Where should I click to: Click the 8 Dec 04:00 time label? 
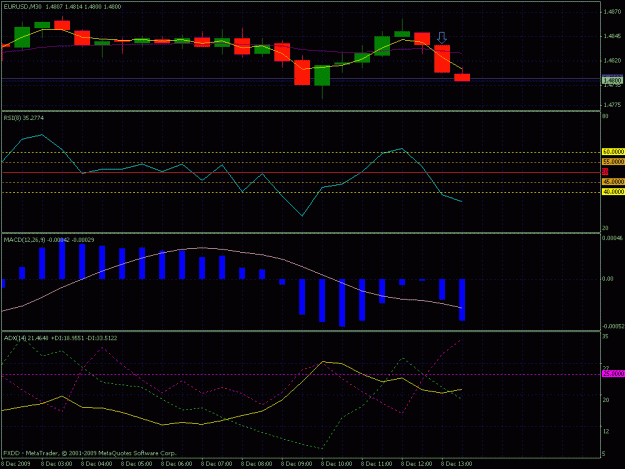click(96, 464)
